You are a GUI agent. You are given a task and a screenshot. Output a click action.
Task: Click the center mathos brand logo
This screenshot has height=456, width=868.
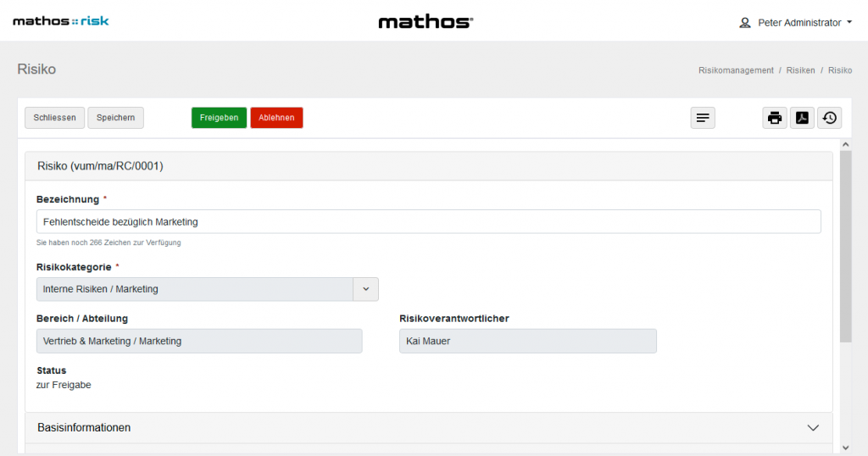point(426,22)
